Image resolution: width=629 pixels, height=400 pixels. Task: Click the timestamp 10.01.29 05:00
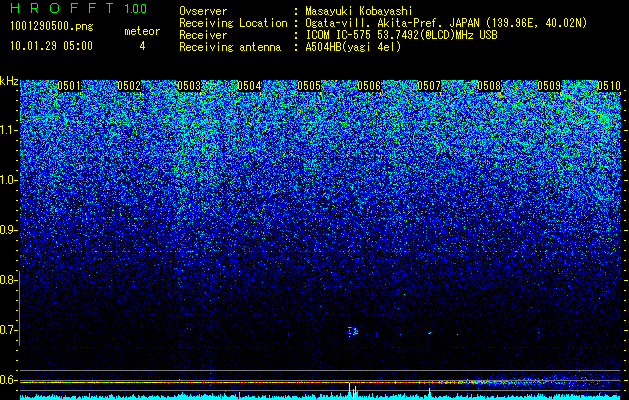51,46
